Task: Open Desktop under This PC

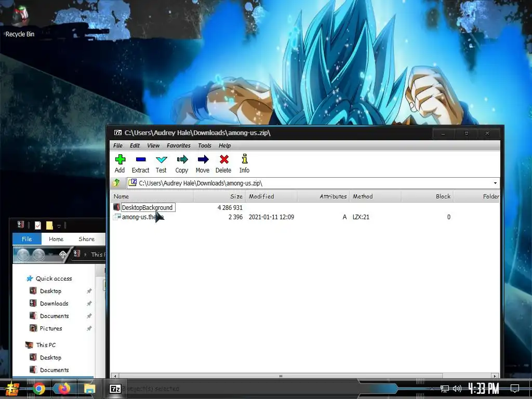Action: [50, 357]
